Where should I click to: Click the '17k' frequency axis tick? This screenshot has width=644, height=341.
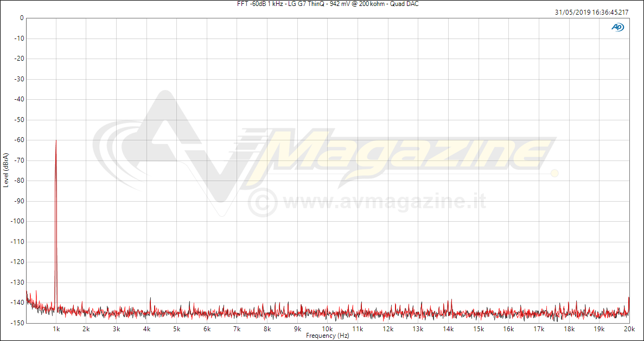coord(538,329)
